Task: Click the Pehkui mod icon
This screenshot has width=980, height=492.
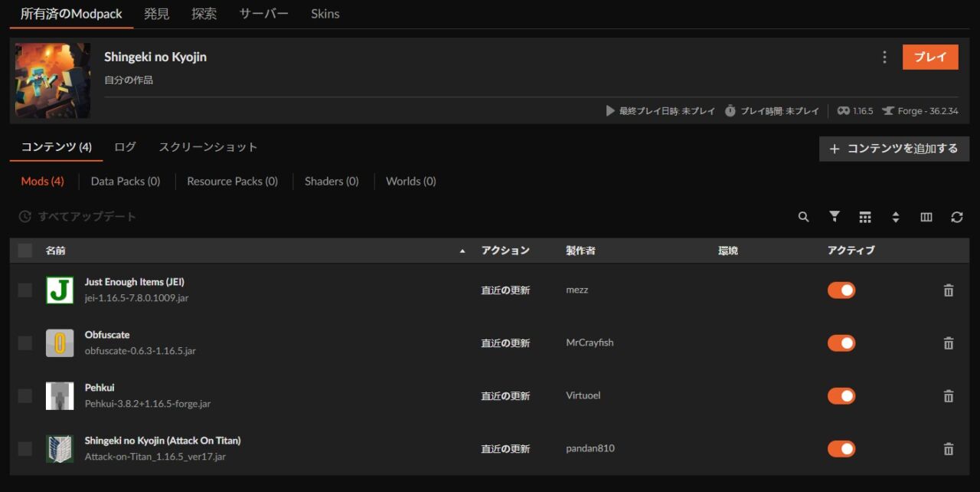Action: tap(60, 396)
